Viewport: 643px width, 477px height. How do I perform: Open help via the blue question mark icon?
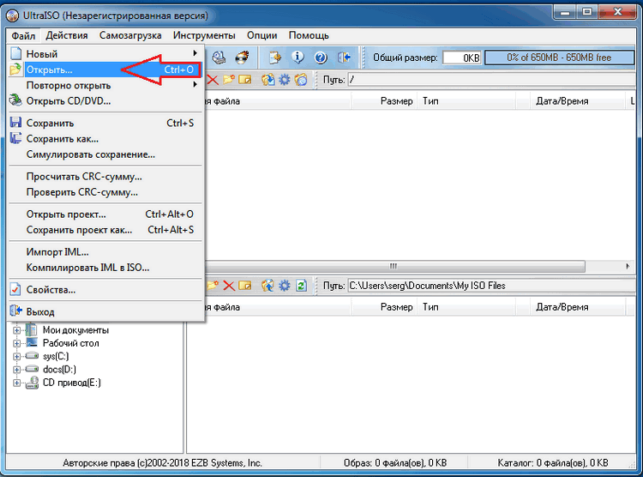[x=321, y=58]
